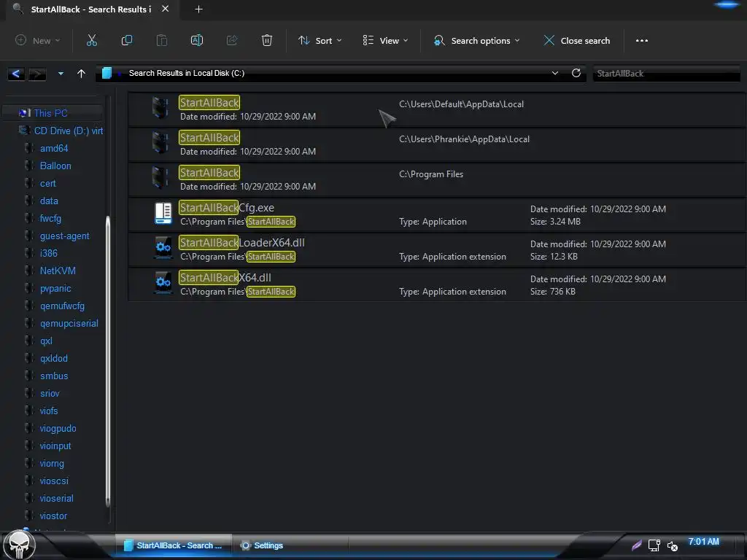This screenshot has width=747, height=560.
Task: Expand the Search options menu
Action: 476,41
